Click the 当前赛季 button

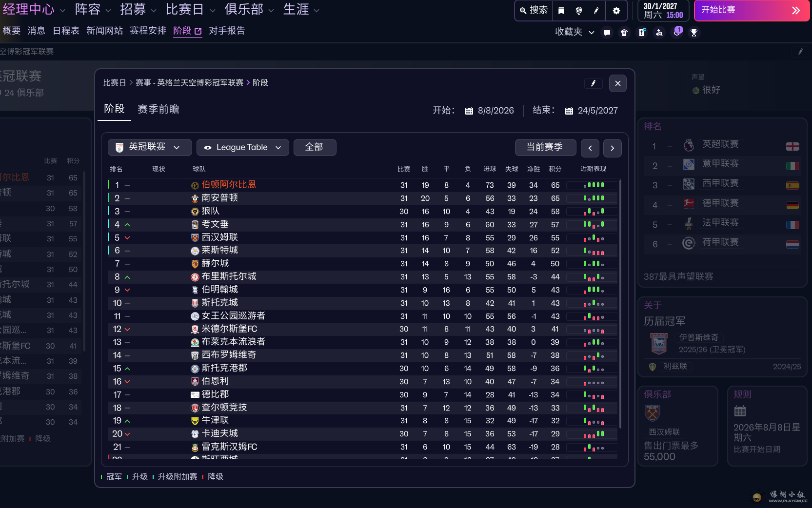tap(545, 147)
